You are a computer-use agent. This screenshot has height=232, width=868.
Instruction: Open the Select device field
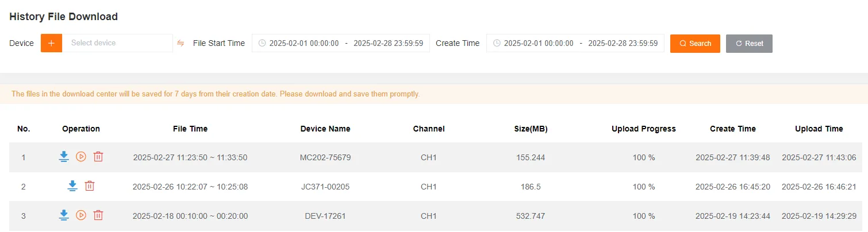[x=117, y=43]
